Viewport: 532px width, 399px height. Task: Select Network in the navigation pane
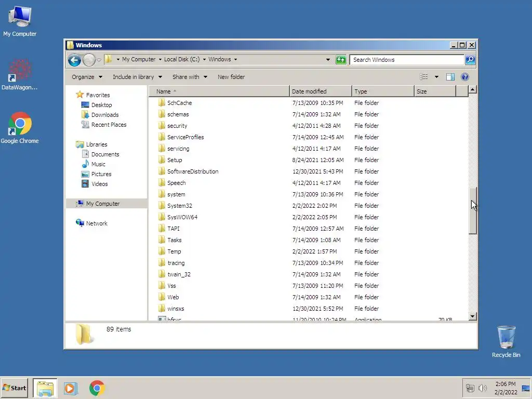click(x=96, y=223)
